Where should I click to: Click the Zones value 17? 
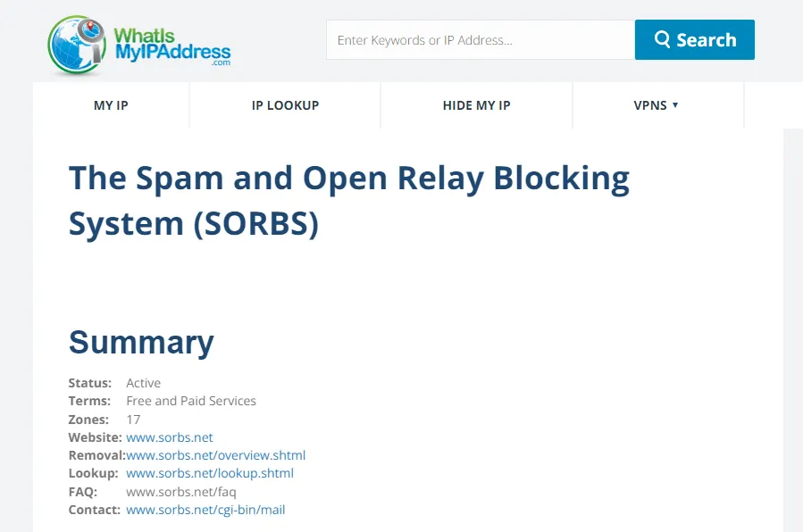coord(133,420)
